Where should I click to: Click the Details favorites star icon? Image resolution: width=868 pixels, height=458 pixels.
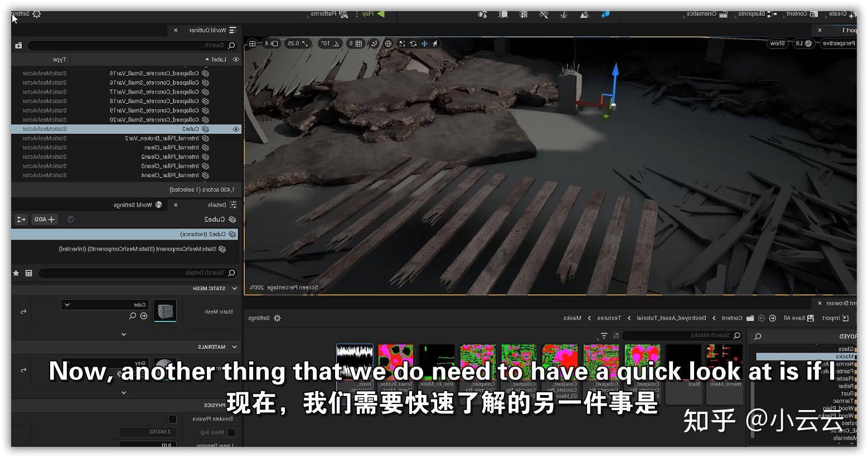16,273
